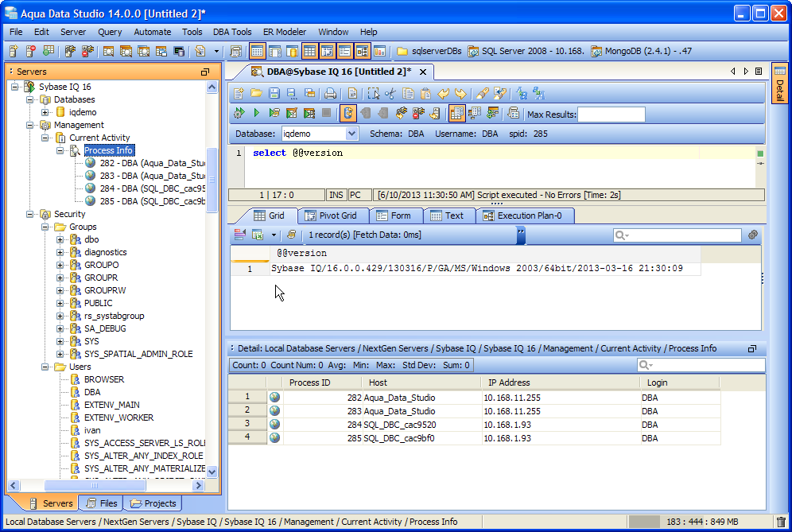
Task: Open the dropdown arrow next to script icon
Action: click(x=216, y=51)
